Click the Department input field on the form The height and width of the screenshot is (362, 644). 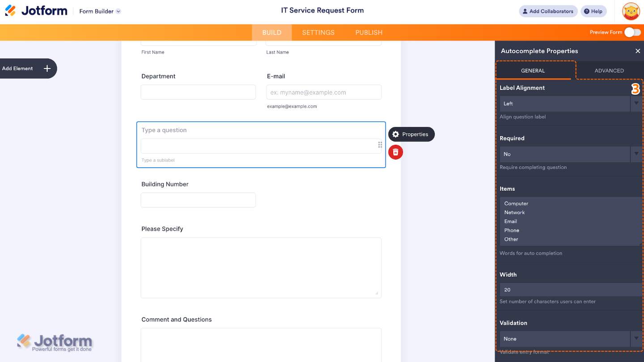[198, 92]
